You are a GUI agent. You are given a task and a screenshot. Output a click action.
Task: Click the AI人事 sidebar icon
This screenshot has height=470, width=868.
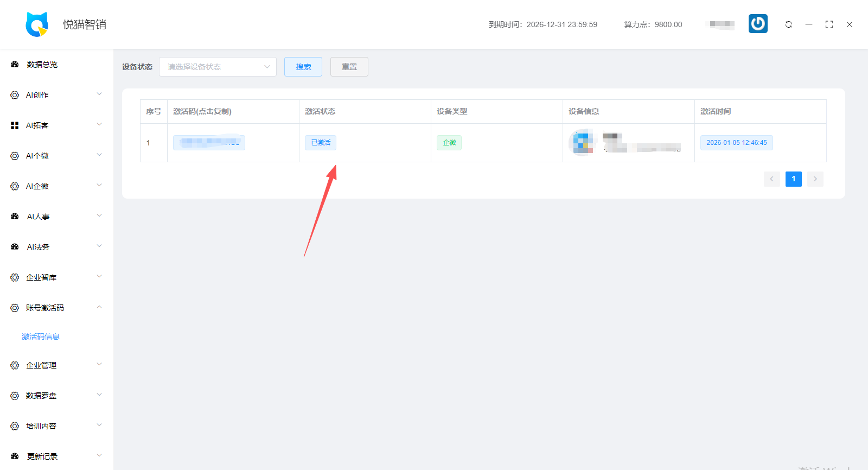[x=15, y=217]
